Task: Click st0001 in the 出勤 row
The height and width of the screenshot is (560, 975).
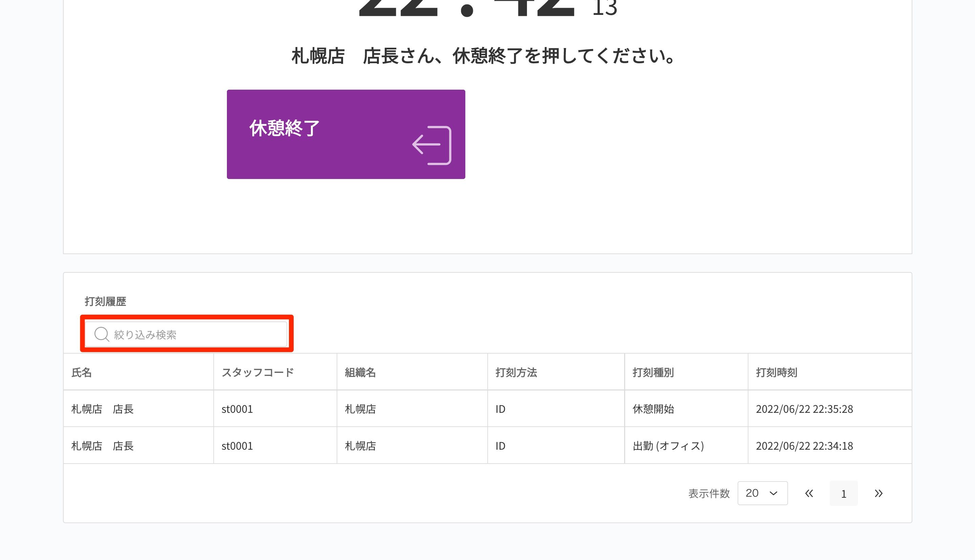Action: pos(237,445)
